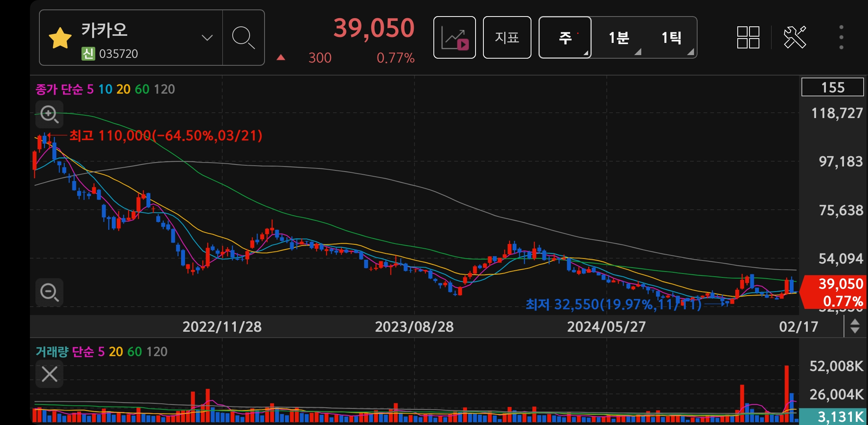Click the up-down stepper beside 02/17
This screenshot has width=868, height=425.
(x=855, y=326)
